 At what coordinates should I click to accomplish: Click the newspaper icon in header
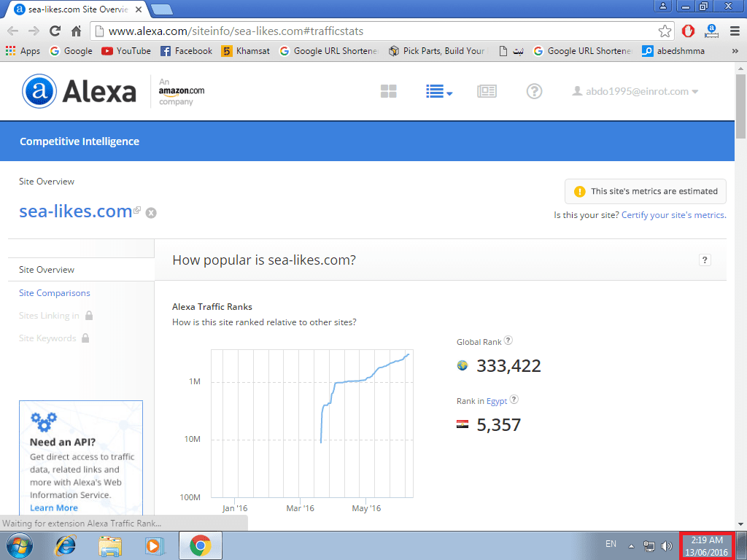487,91
